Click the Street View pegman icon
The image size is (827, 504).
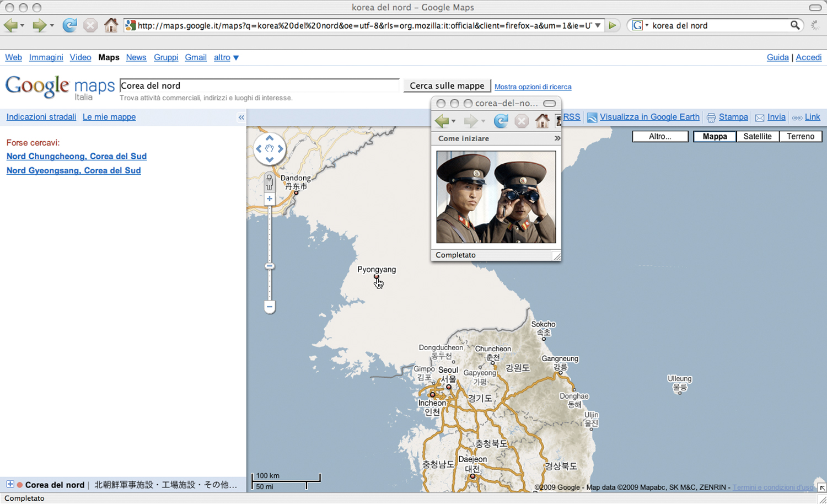click(269, 182)
